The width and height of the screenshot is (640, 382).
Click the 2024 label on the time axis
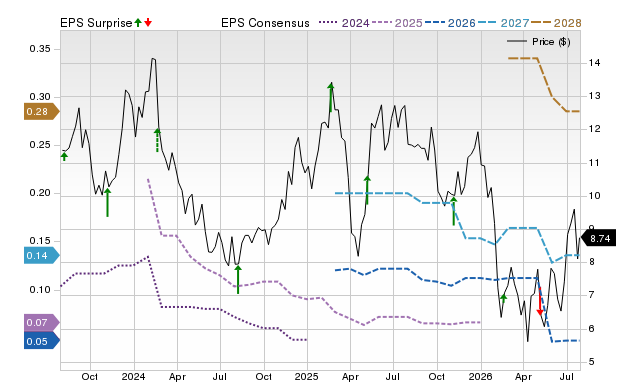(x=133, y=376)
